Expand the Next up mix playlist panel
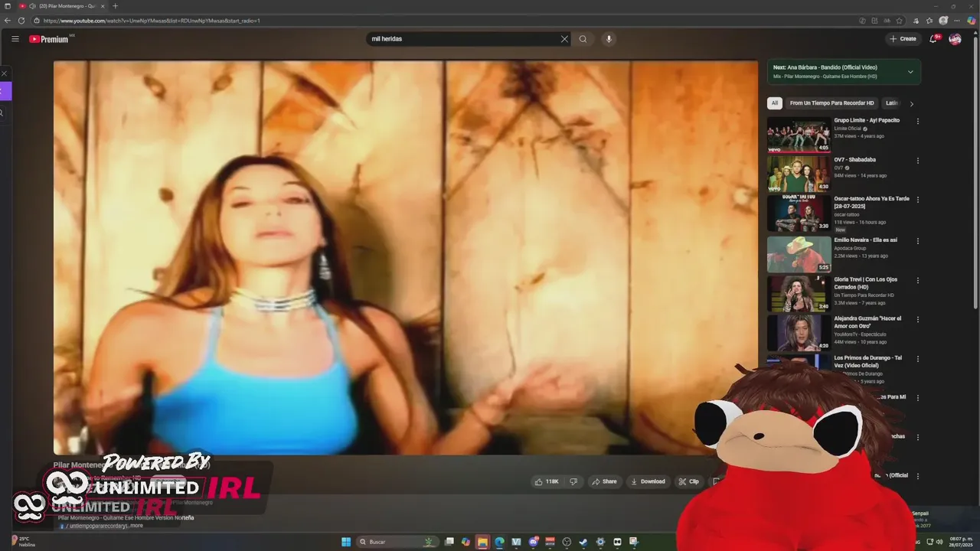 pos(910,72)
